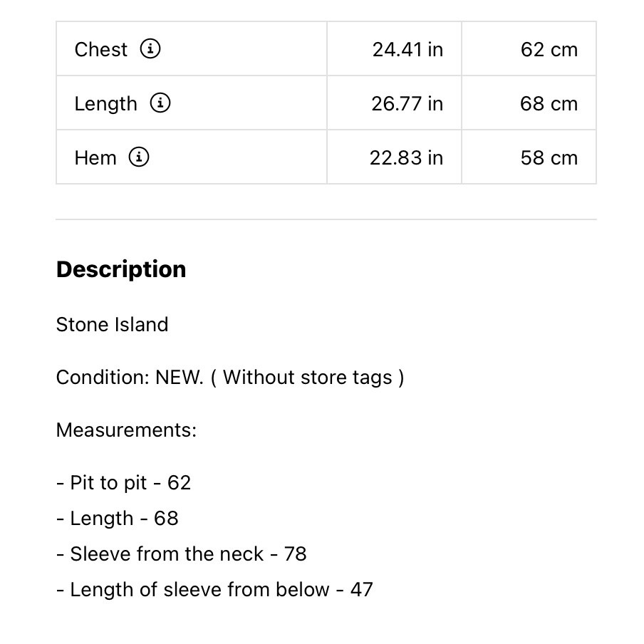Click the 24.41 in chest value
Viewport: 644px width, 644px height.
(407, 50)
